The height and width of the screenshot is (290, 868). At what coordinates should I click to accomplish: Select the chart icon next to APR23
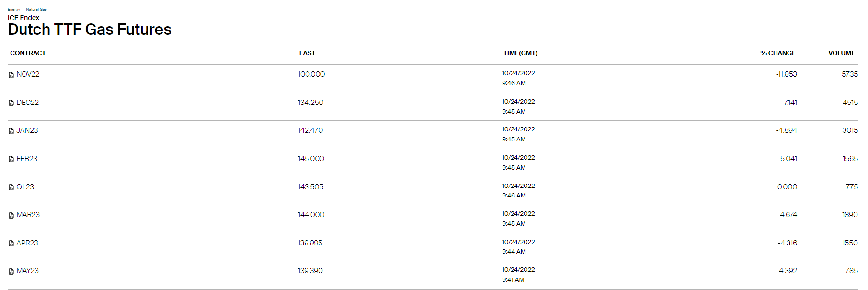point(11,244)
